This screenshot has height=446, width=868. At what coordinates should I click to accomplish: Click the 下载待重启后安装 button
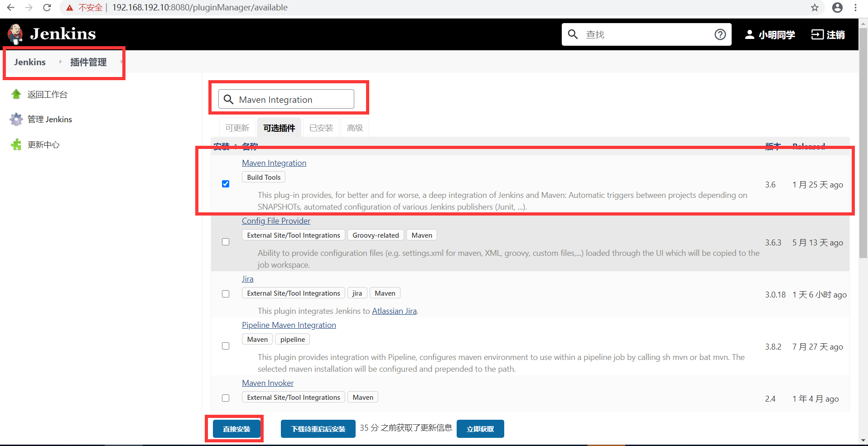(318, 429)
